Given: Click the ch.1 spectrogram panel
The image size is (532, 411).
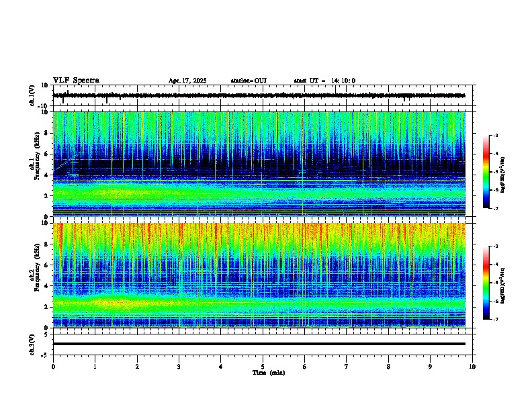Looking at the screenshot, I should pyautogui.click(x=259, y=164).
